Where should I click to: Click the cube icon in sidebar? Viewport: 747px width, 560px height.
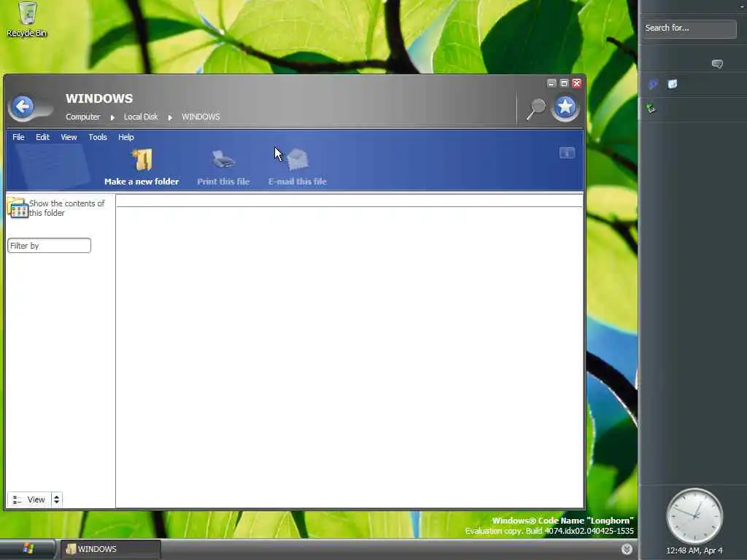(x=672, y=85)
